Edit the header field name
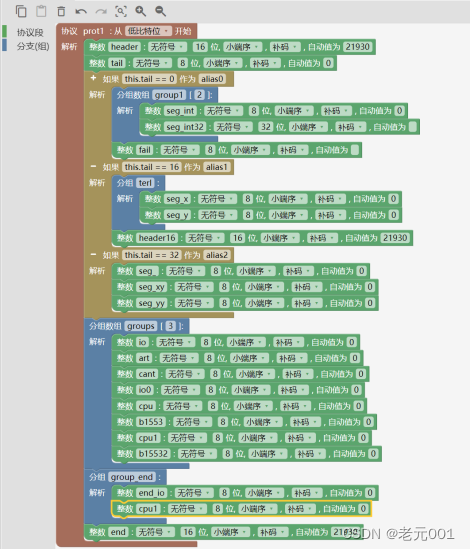 [x=125, y=47]
